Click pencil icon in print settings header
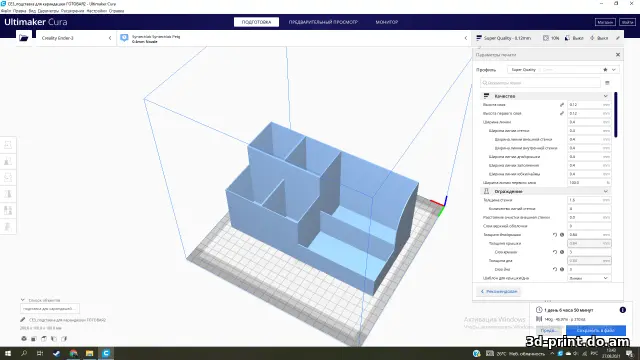The height and width of the screenshot is (360, 640). pyautogui.click(x=618, y=38)
